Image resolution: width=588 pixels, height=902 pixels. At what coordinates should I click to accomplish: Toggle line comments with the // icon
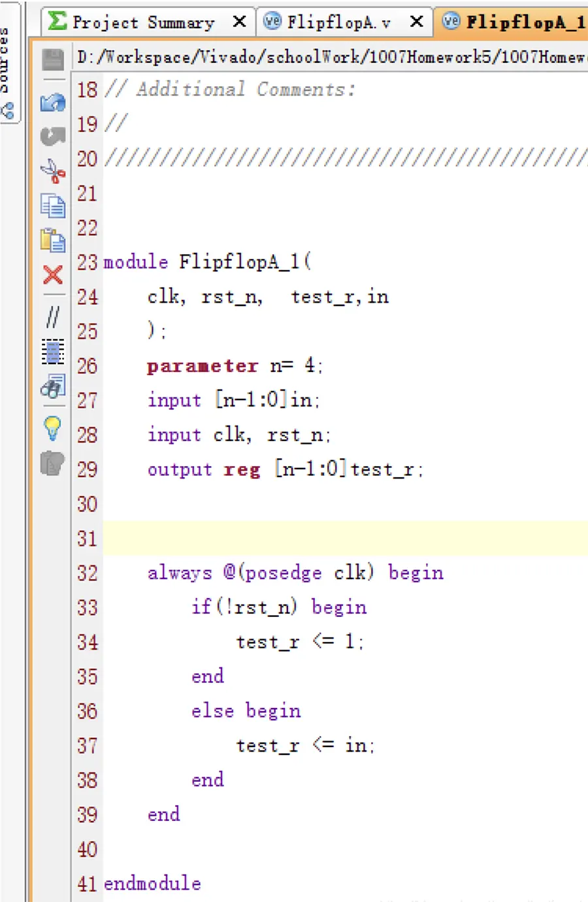53,317
